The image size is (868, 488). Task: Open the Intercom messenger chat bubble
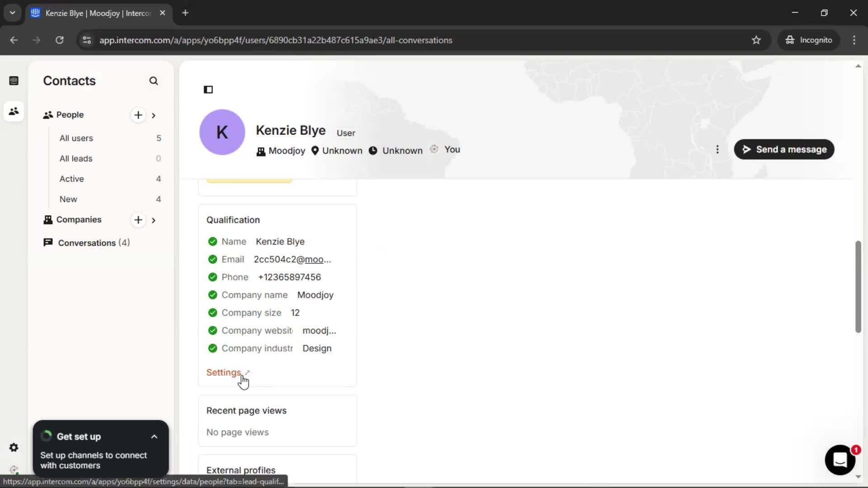pyautogui.click(x=840, y=460)
